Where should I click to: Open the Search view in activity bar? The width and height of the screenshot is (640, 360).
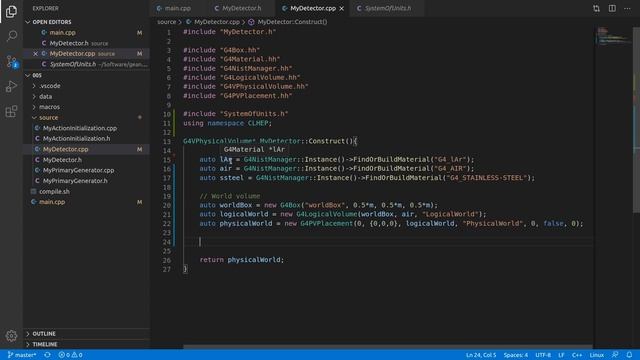11,36
